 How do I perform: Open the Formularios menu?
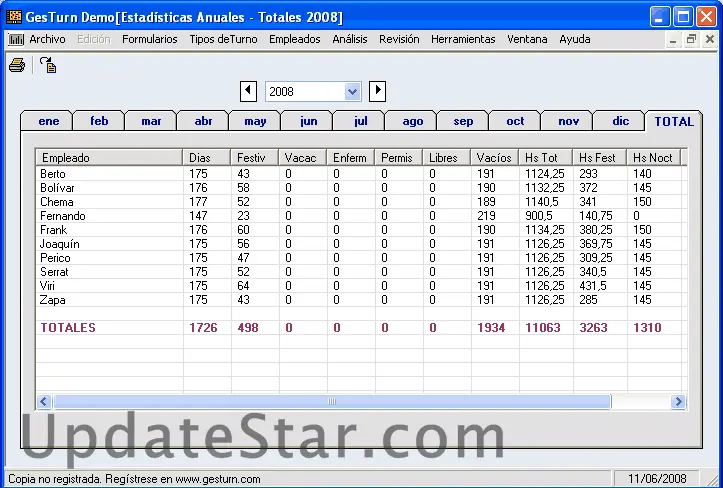point(149,39)
